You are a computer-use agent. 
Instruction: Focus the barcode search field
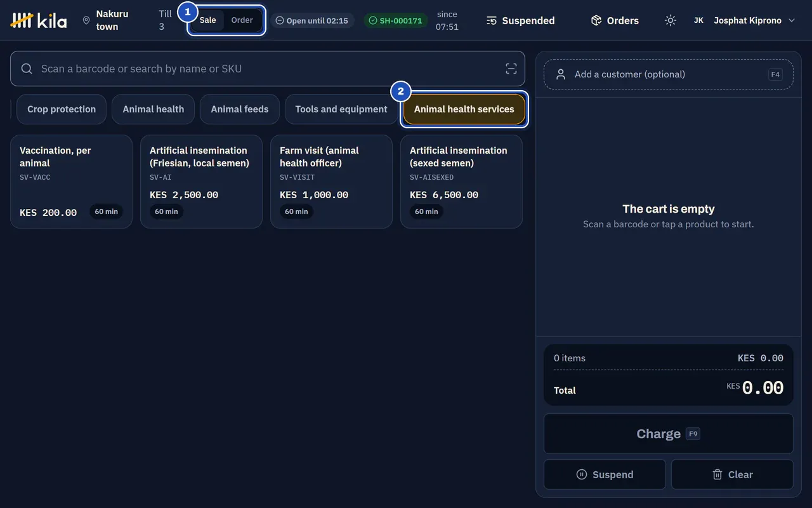click(268, 69)
